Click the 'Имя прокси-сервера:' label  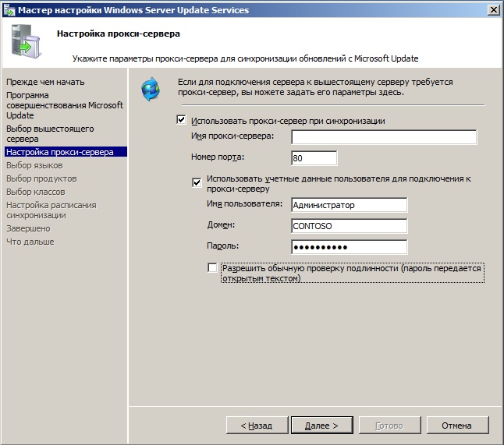[232, 136]
